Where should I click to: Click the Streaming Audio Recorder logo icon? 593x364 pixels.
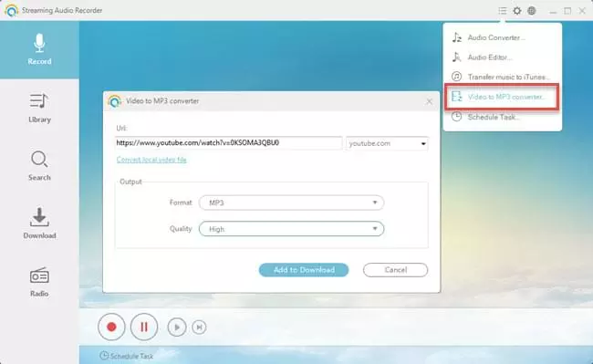point(11,10)
